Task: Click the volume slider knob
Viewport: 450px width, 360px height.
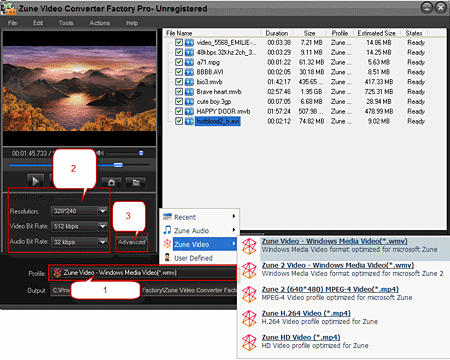Action: coord(141,153)
